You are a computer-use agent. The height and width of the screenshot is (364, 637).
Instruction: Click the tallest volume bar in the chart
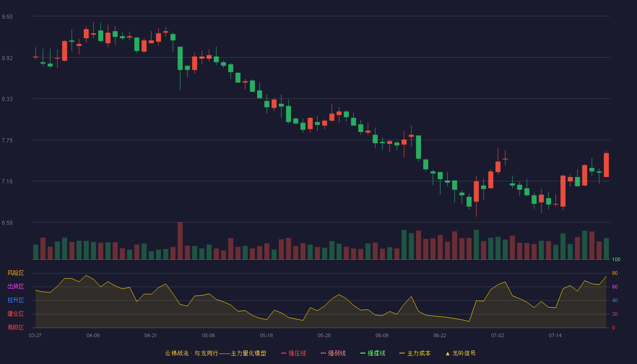click(x=180, y=241)
